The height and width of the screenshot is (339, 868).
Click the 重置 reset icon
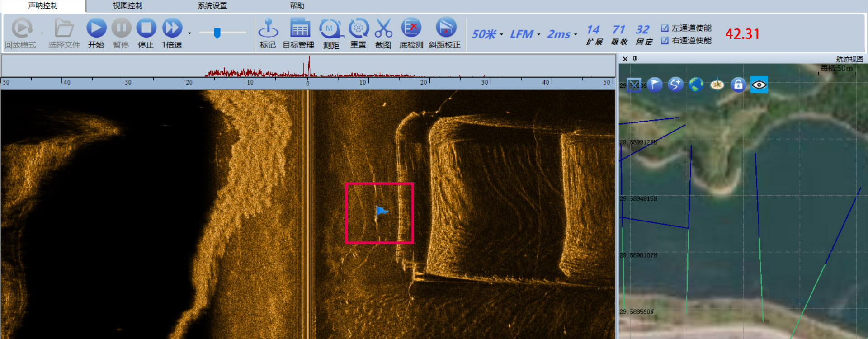click(x=359, y=28)
